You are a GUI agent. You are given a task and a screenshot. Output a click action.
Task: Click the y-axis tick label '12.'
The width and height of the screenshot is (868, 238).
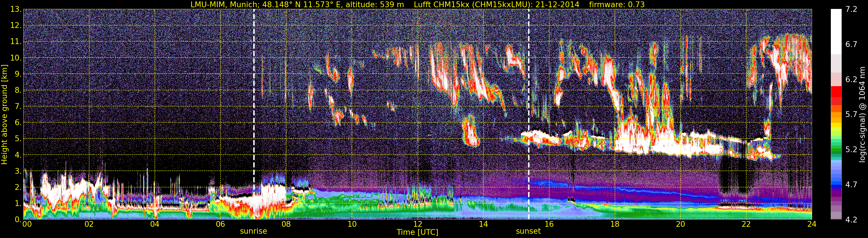pos(16,26)
